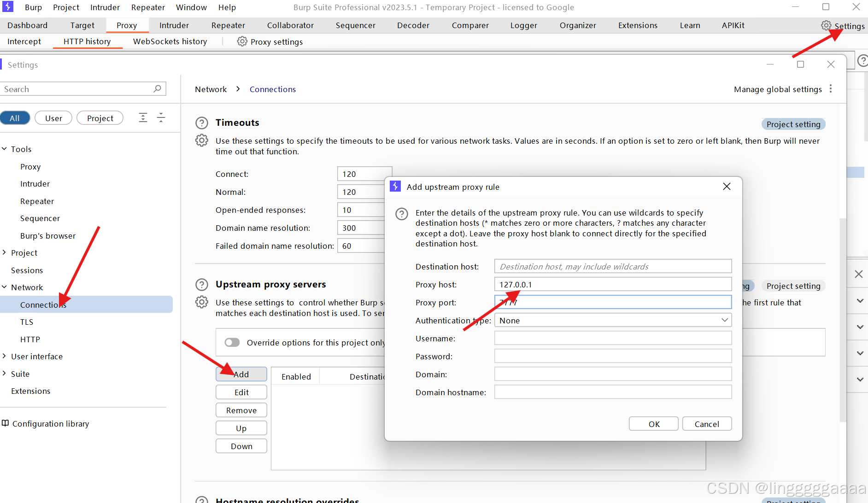
Task: Click expand all sections icon
Action: pyautogui.click(x=143, y=117)
